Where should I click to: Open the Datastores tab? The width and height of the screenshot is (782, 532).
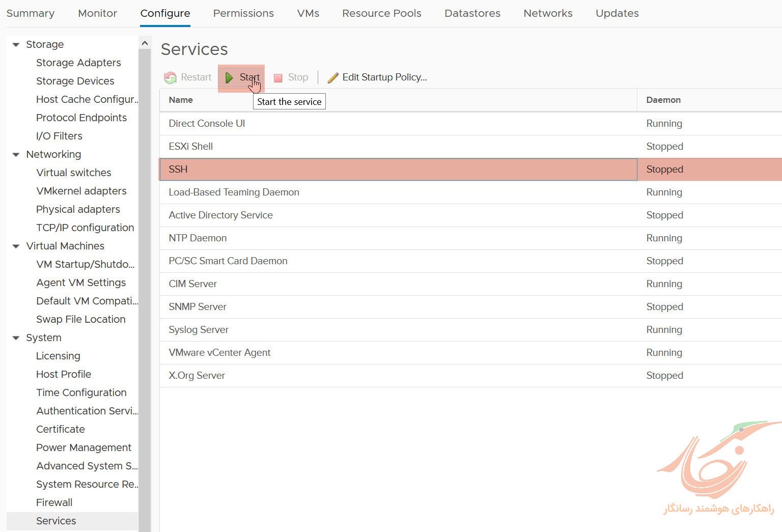point(472,13)
